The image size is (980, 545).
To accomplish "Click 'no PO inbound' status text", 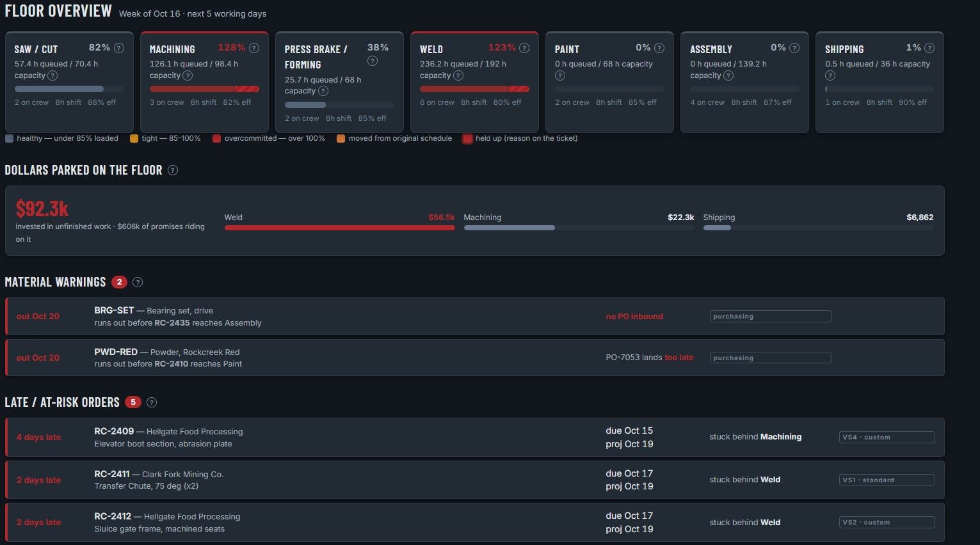I will pos(634,316).
